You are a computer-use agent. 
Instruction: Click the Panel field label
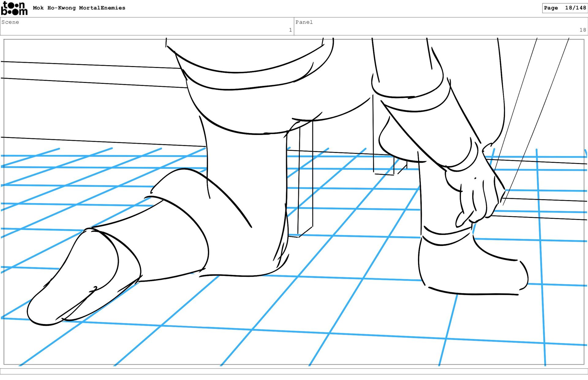coord(304,22)
